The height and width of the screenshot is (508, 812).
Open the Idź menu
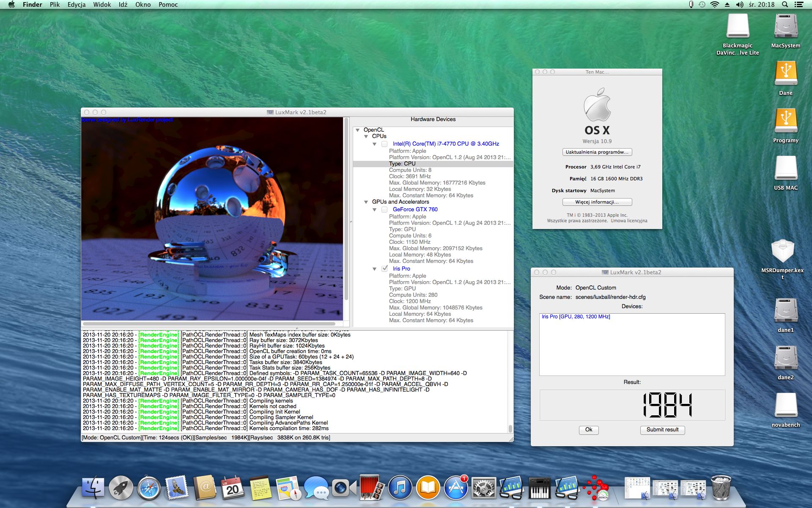click(x=123, y=5)
